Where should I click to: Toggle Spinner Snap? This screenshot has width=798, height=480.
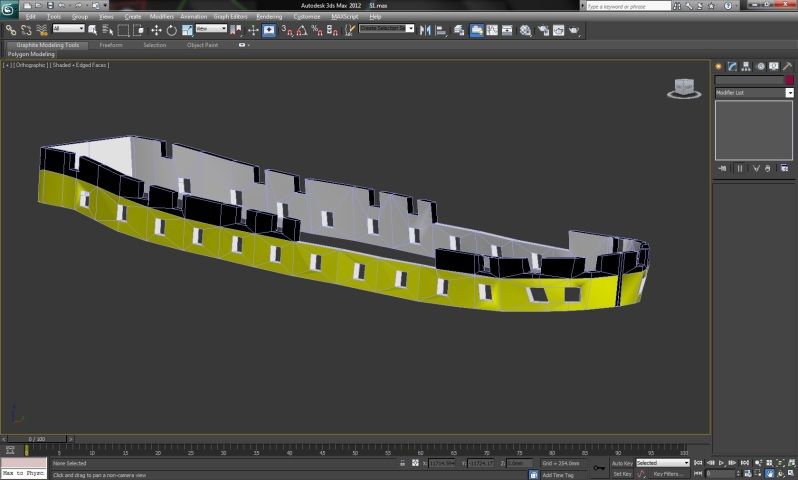click(332, 31)
